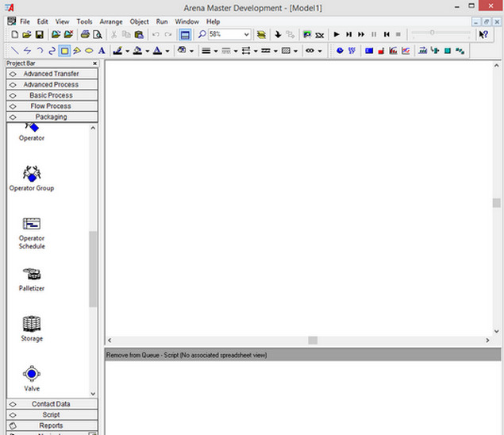504x435 pixels.
Task: Click the line color pen swatch
Action: click(117, 51)
